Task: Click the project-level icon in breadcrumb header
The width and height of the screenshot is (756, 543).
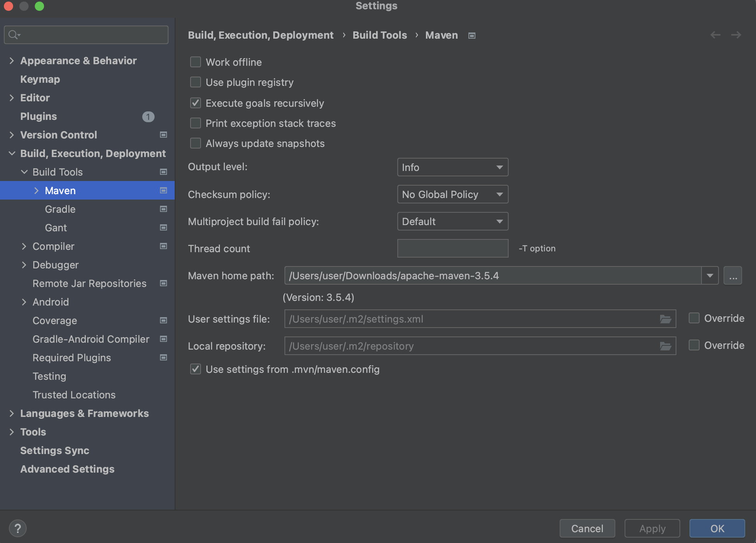Action: pos(472,36)
